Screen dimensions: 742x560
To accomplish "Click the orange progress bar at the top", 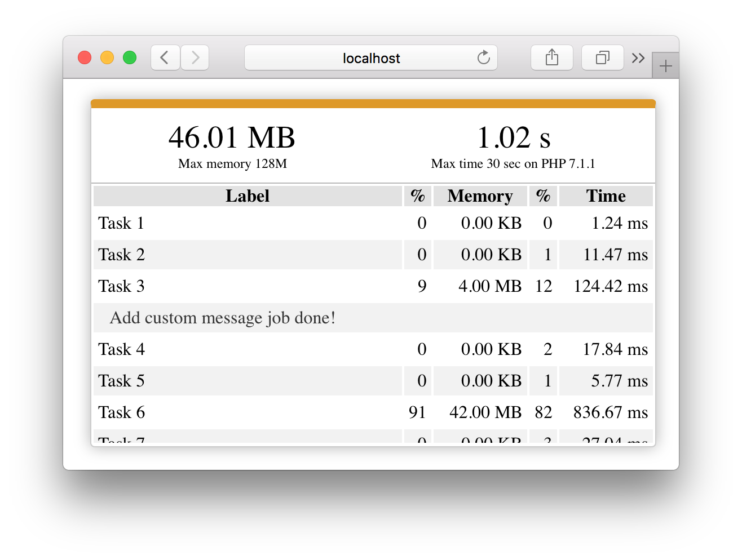I will (x=372, y=103).
